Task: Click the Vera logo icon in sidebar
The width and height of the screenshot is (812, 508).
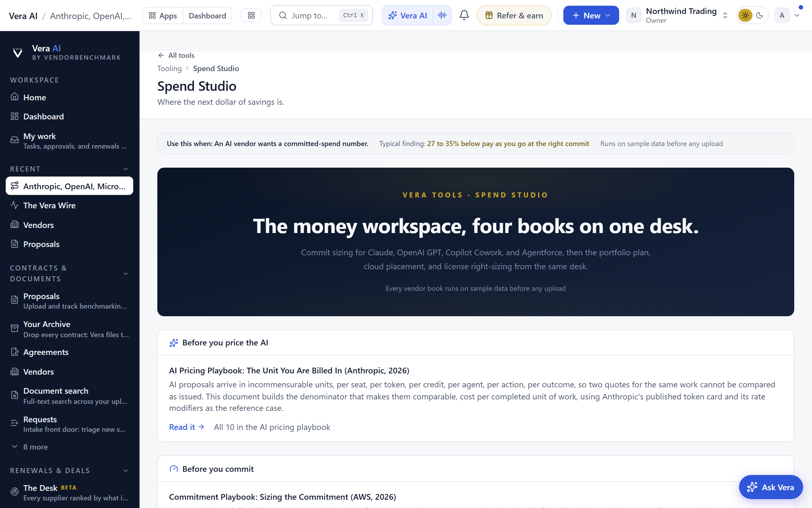Action: (x=17, y=53)
